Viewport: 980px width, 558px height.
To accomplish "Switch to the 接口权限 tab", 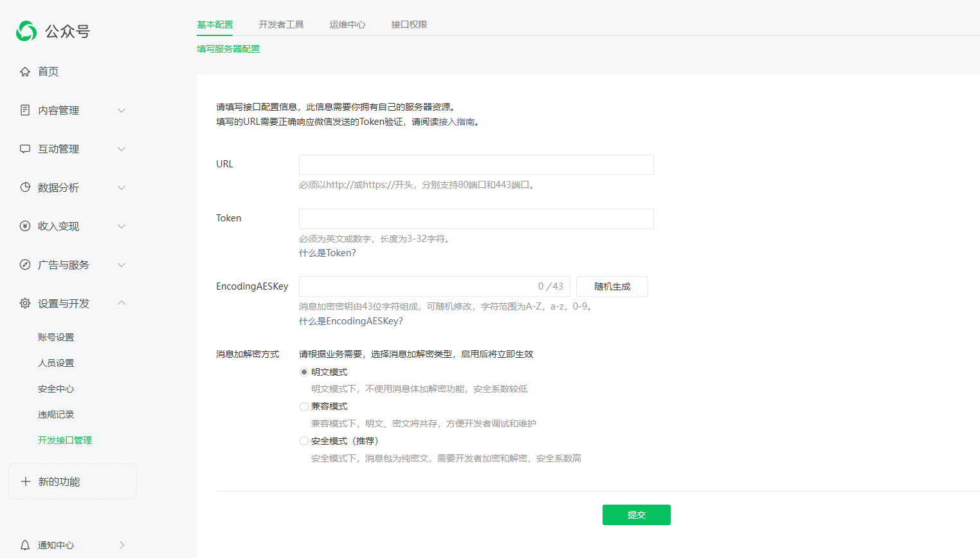I will coord(409,24).
